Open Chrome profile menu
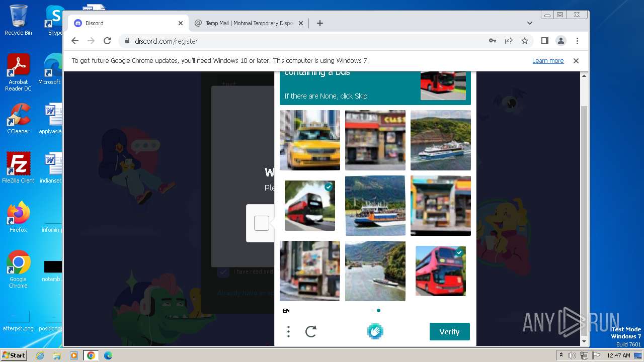This screenshot has width=644, height=362. [x=561, y=41]
